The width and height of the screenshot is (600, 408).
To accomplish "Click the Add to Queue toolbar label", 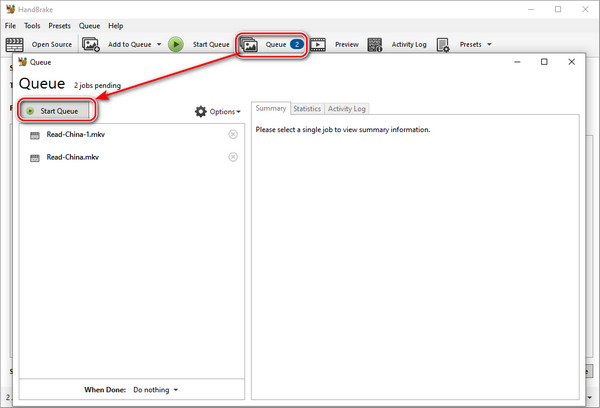I will (x=129, y=44).
